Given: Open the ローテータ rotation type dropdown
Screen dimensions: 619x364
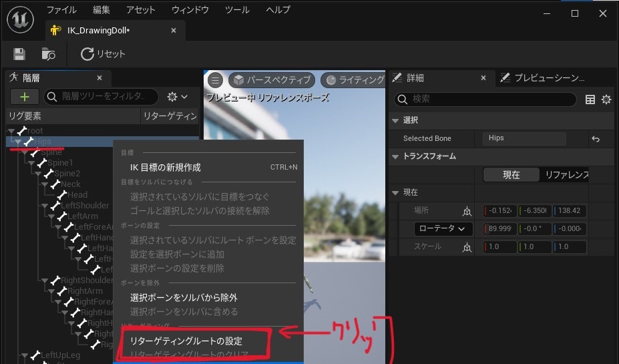Looking at the screenshot, I should 443,228.
